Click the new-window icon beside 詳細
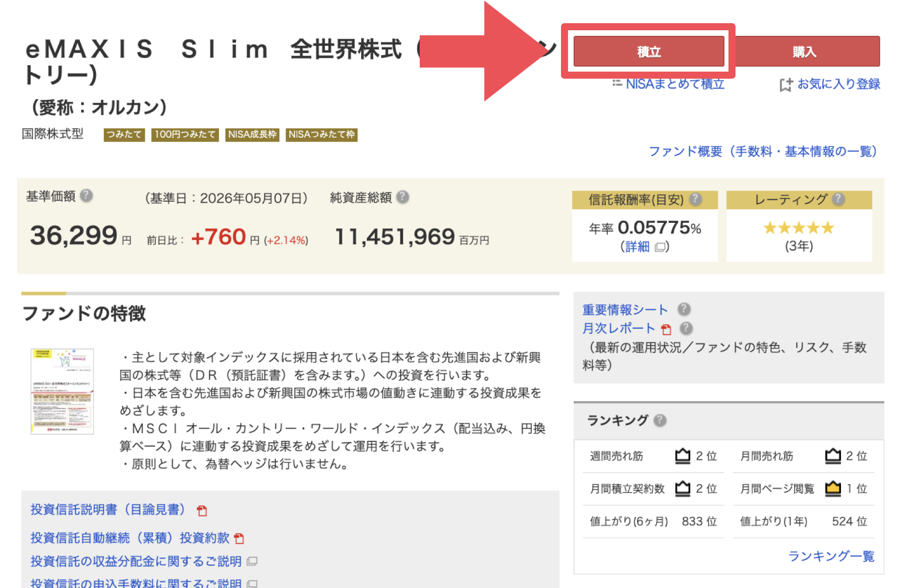 coord(660,247)
